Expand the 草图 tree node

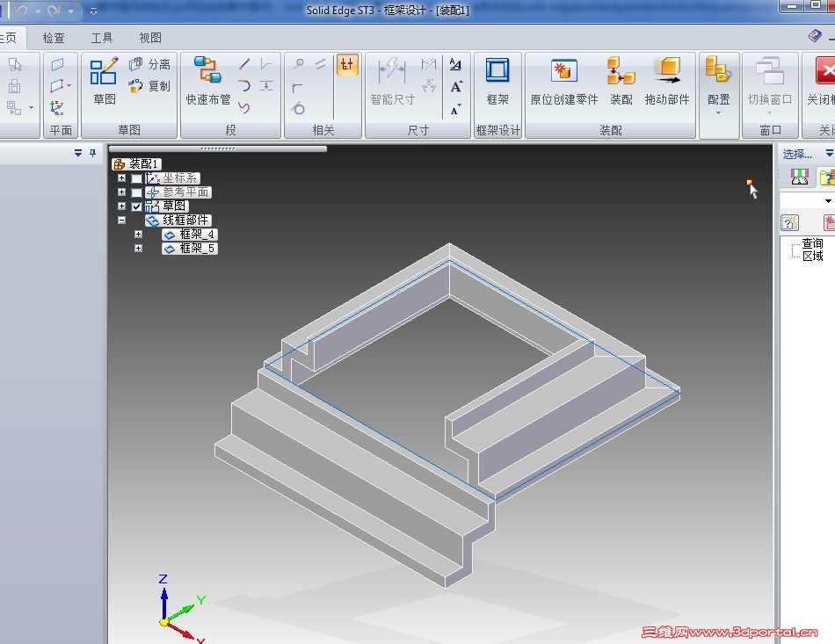click(121, 206)
